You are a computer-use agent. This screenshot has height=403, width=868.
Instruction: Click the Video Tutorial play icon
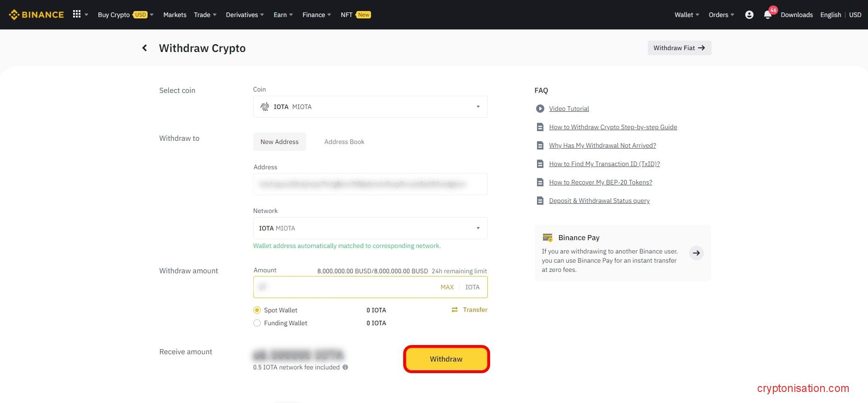[540, 109]
